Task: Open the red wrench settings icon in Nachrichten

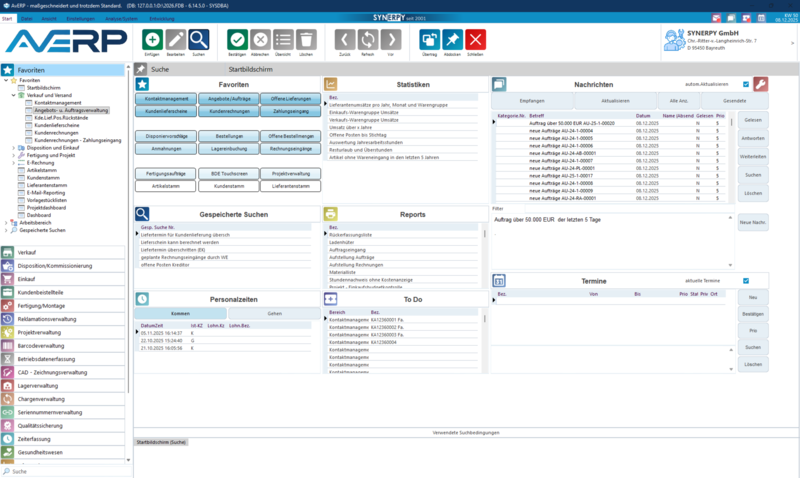Action: (760, 85)
